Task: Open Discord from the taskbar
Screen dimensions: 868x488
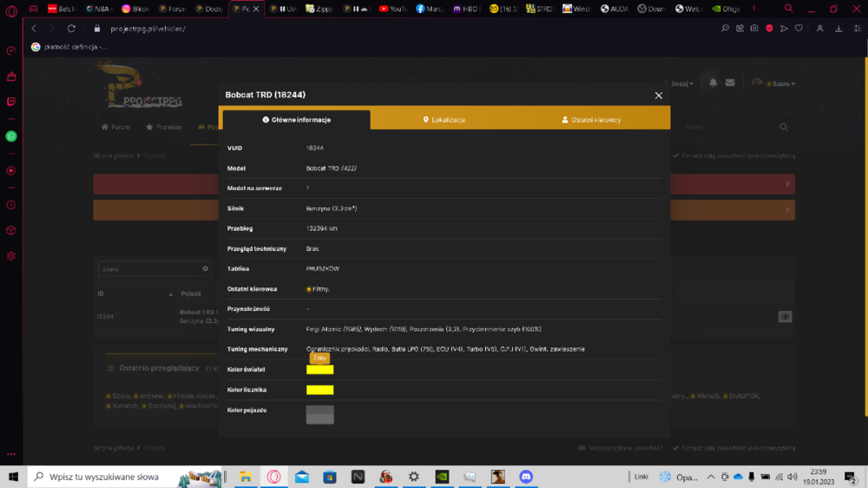Action: click(526, 477)
